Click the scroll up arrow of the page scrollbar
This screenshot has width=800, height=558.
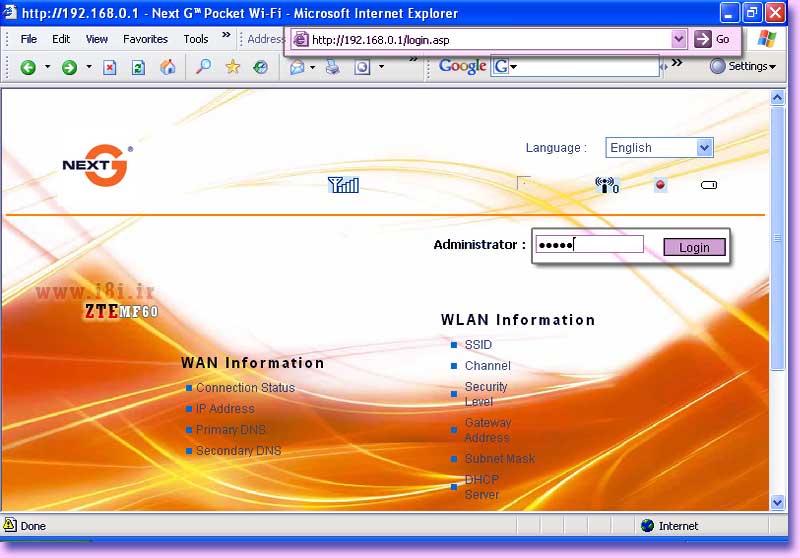[x=777, y=97]
